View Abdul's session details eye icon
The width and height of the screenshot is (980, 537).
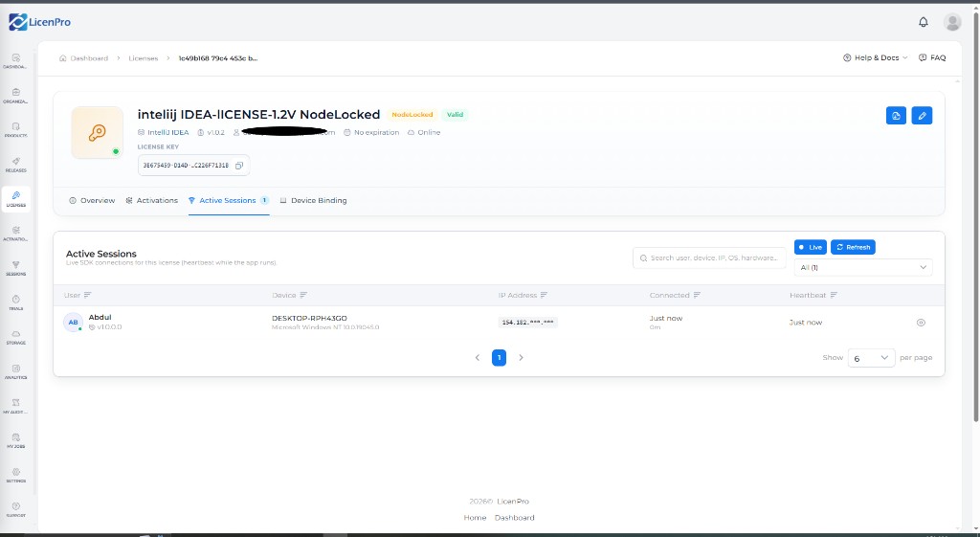tap(921, 323)
